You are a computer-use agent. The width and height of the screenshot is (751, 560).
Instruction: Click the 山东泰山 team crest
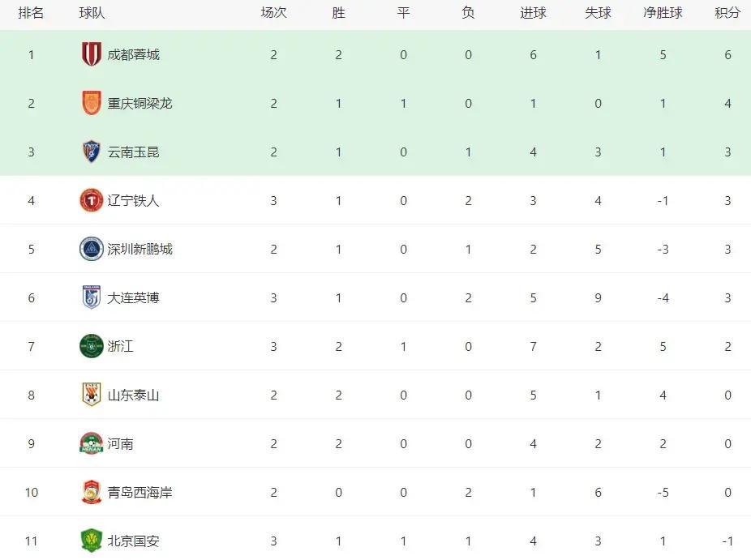91,395
